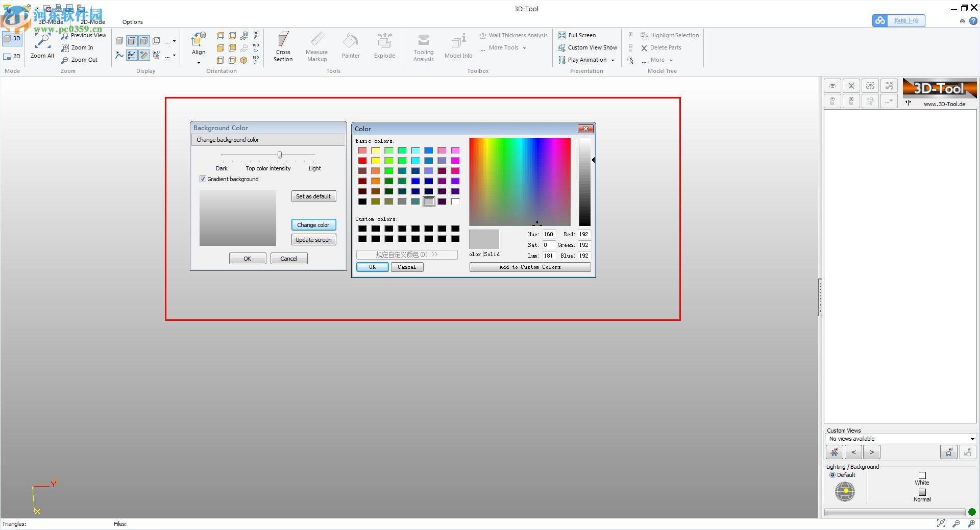Open Model Info from the Toolbox
Viewport: 980px width, 530px height.
coord(458,46)
